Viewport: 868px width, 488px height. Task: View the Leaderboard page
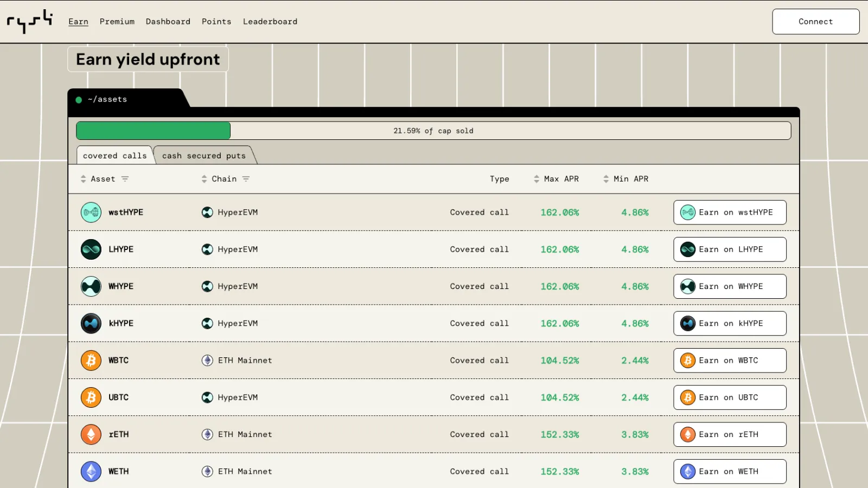coord(270,22)
